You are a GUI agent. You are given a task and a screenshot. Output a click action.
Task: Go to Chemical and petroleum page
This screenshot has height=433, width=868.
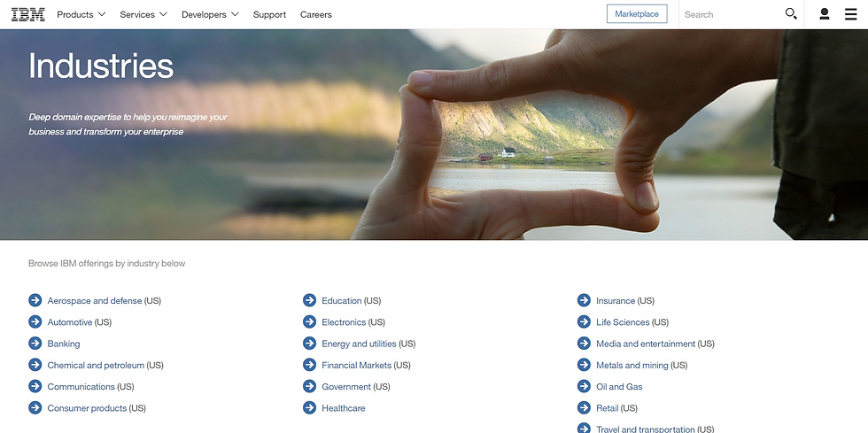96,366
